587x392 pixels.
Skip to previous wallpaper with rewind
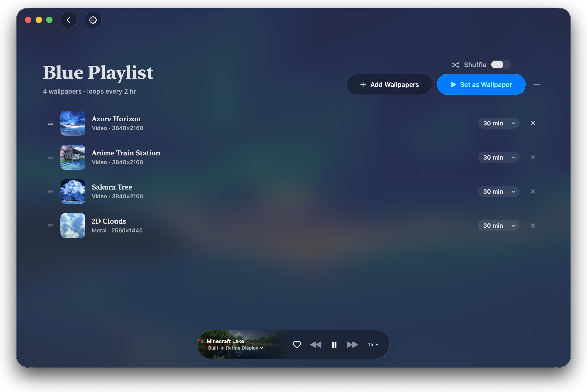pyautogui.click(x=316, y=344)
